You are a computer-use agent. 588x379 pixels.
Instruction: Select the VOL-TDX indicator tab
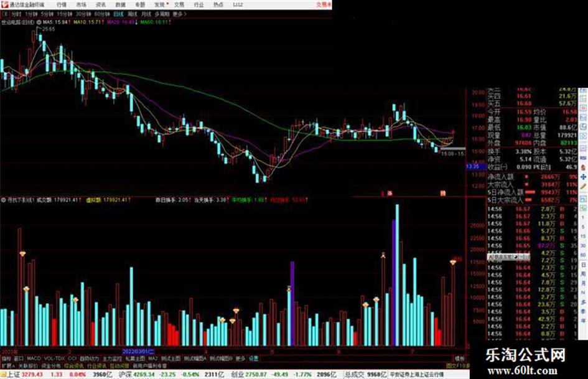(x=54, y=358)
